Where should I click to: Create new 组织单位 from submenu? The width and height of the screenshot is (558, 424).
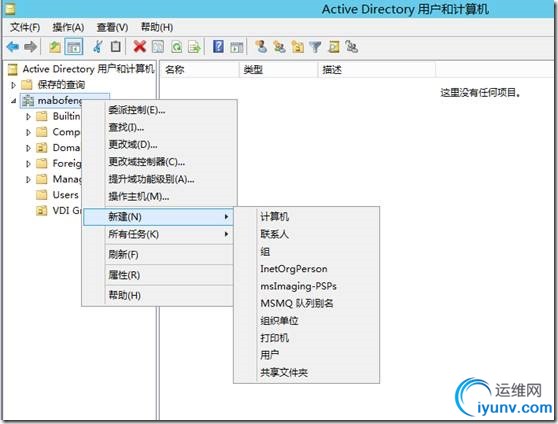coord(306,321)
